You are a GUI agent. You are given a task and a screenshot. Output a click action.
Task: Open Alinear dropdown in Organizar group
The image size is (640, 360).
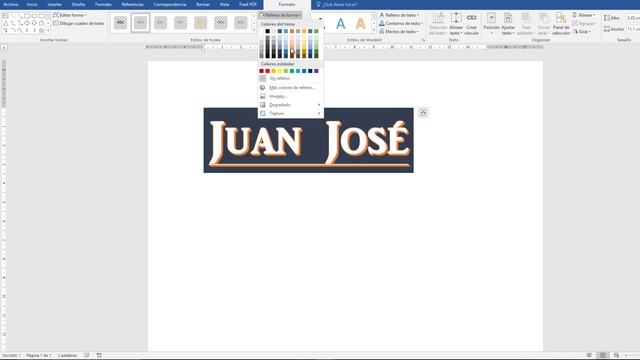[584, 15]
